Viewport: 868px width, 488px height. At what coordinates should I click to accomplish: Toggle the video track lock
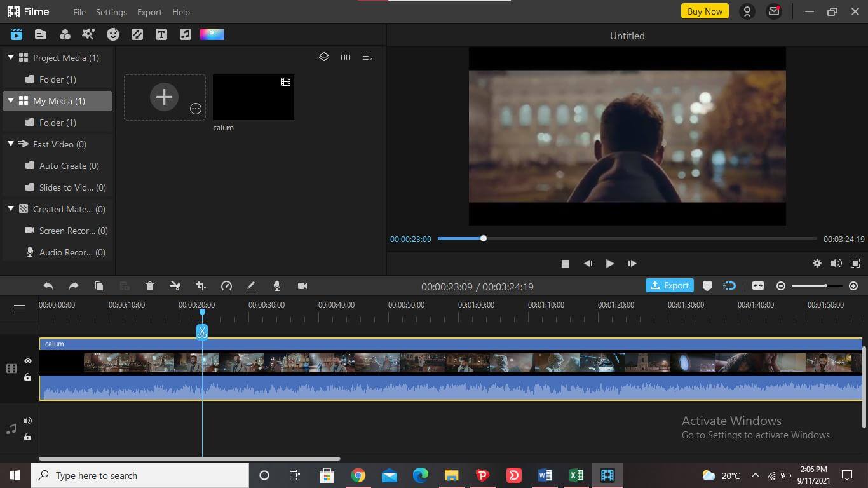pos(28,377)
